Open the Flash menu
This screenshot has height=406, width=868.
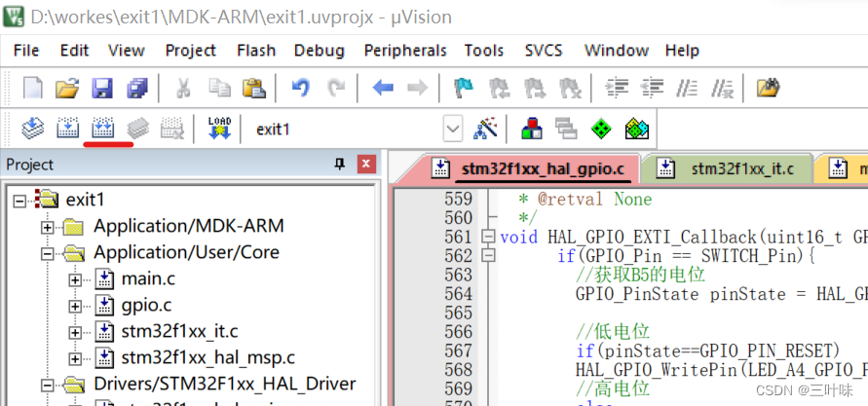click(x=256, y=51)
